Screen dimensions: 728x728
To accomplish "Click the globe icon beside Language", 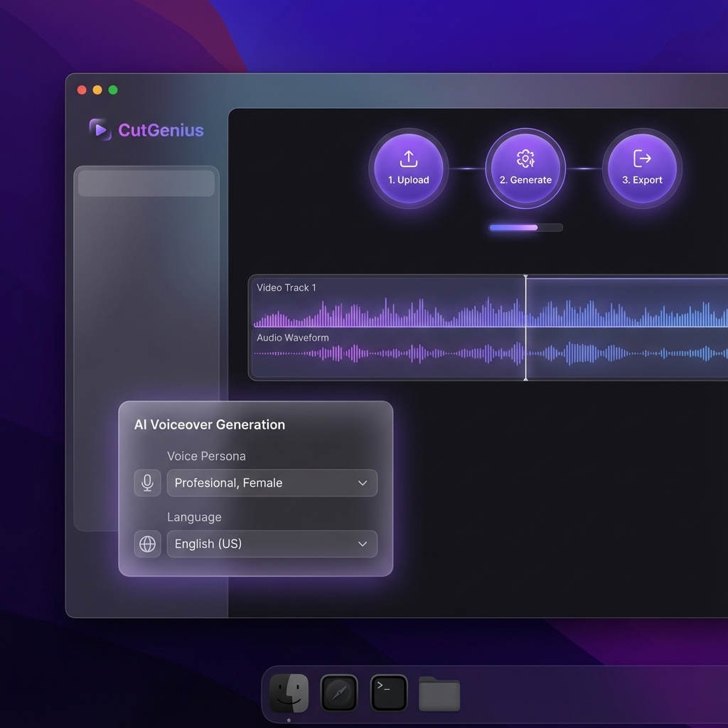I will [x=147, y=544].
